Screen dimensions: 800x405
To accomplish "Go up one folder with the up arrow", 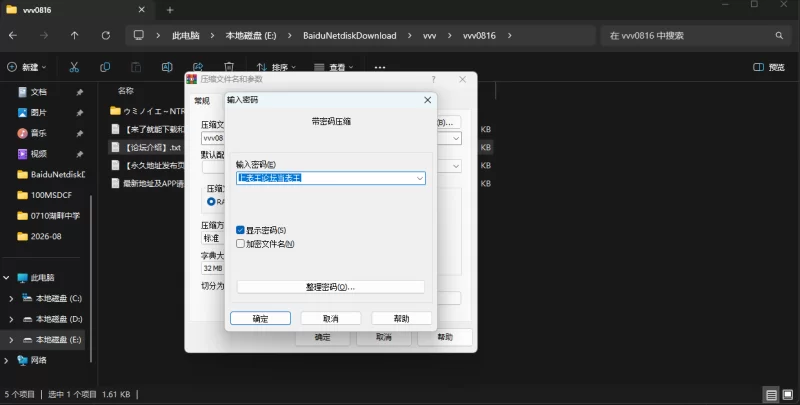I will [74, 35].
